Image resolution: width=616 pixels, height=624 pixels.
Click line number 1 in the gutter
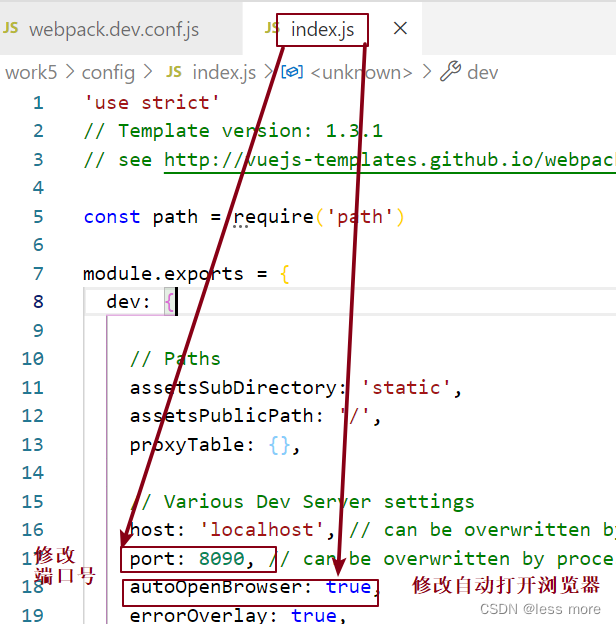pyautogui.click(x=38, y=103)
